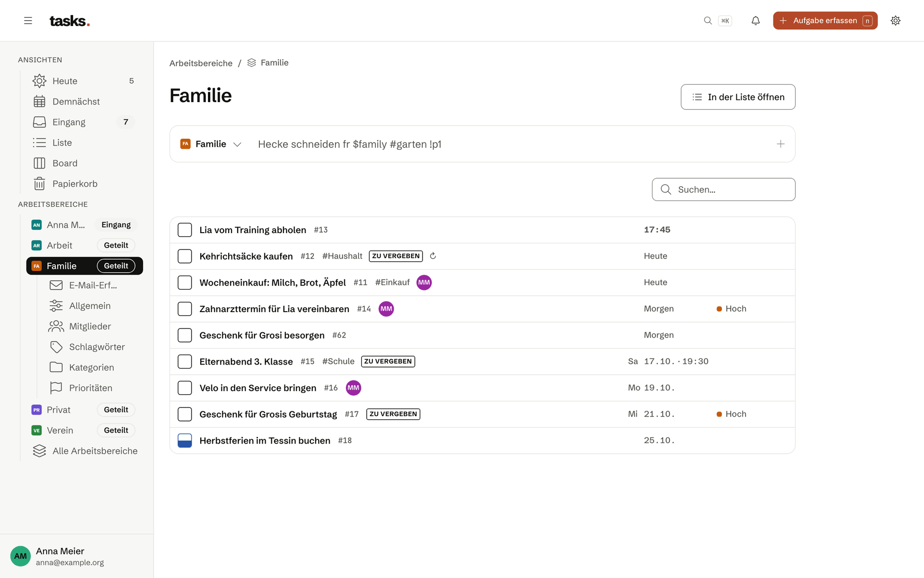Open the Familie workspace dropdown in quick-add
The width and height of the screenshot is (924, 578).
(211, 144)
